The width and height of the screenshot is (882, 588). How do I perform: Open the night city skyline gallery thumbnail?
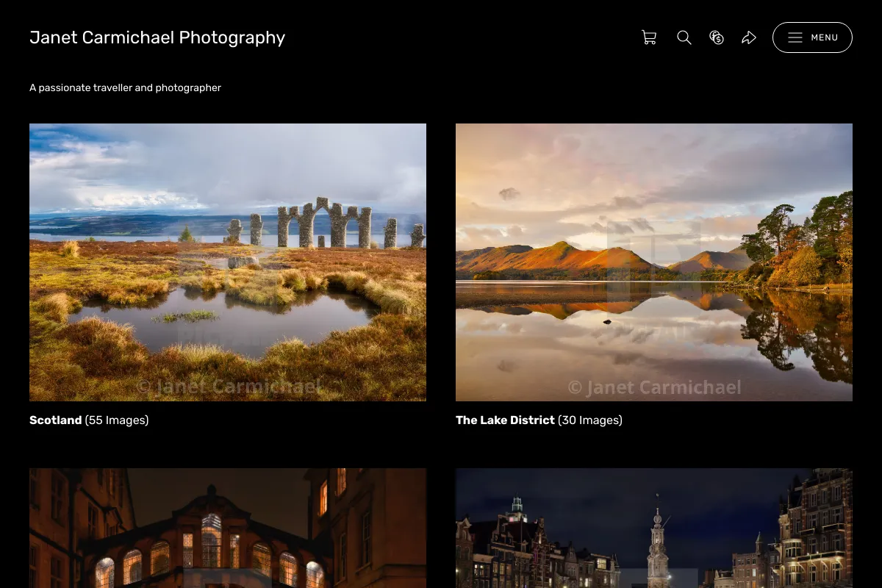point(654,528)
